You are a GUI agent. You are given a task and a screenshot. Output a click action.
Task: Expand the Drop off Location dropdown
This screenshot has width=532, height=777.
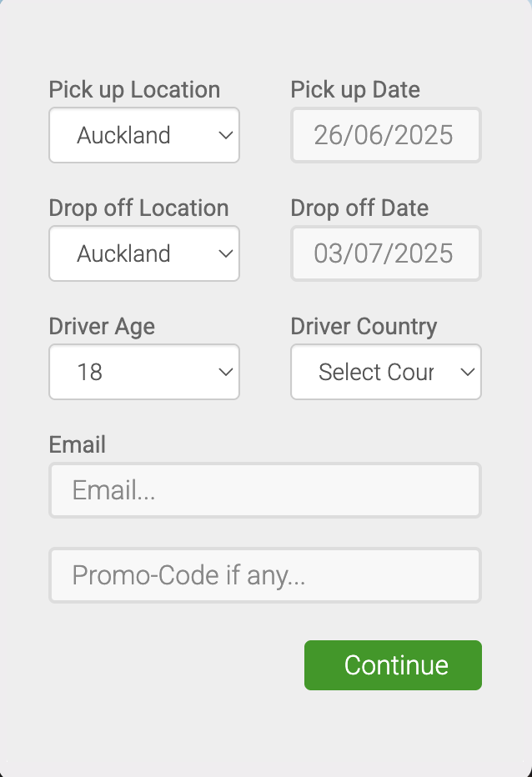pyautogui.click(x=143, y=253)
